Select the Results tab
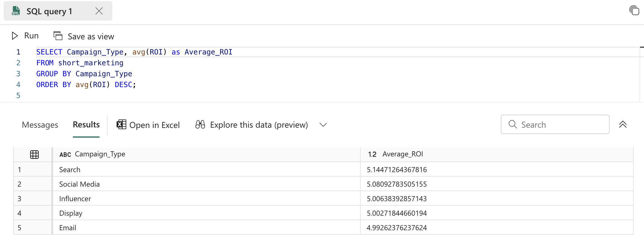 pyautogui.click(x=86, y=125)
